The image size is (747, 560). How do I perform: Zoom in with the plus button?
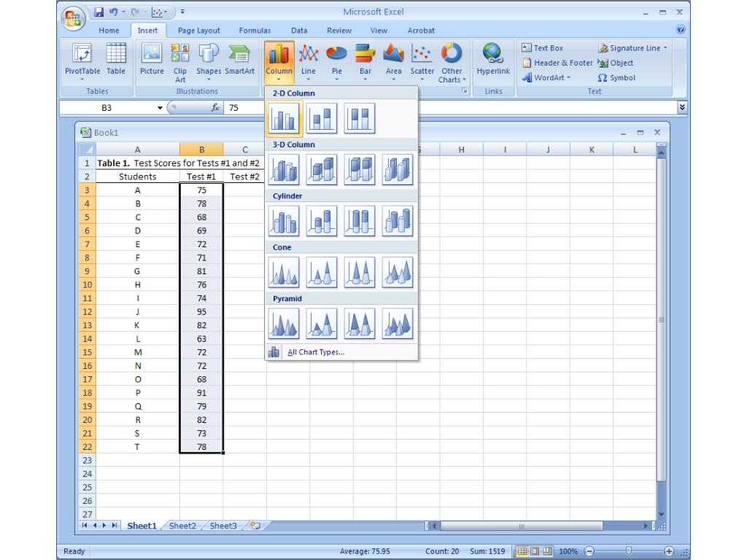pyautogui.click(x=669, y=551)
